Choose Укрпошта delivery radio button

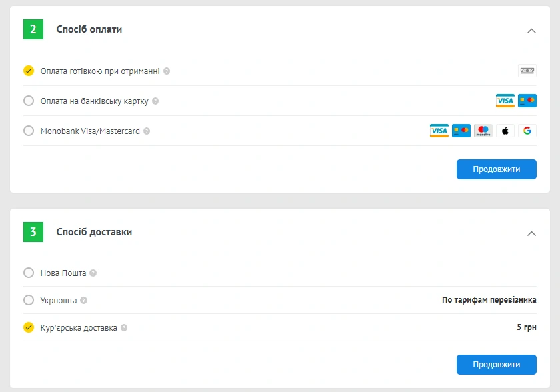(x=29, y=300)
